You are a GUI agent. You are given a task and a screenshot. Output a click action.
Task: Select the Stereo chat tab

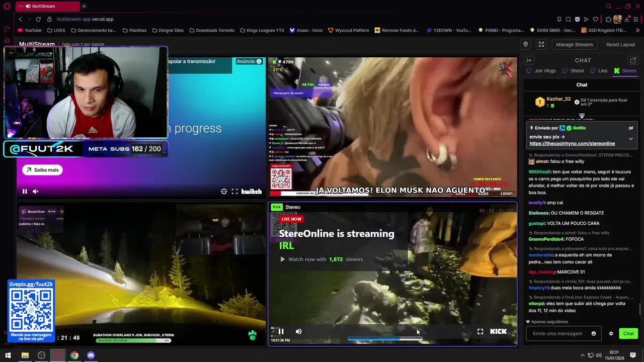tap(625, 71)
